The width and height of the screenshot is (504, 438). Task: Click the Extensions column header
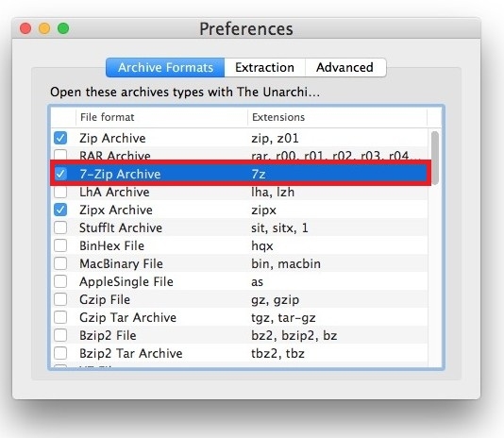pos(338,117)
